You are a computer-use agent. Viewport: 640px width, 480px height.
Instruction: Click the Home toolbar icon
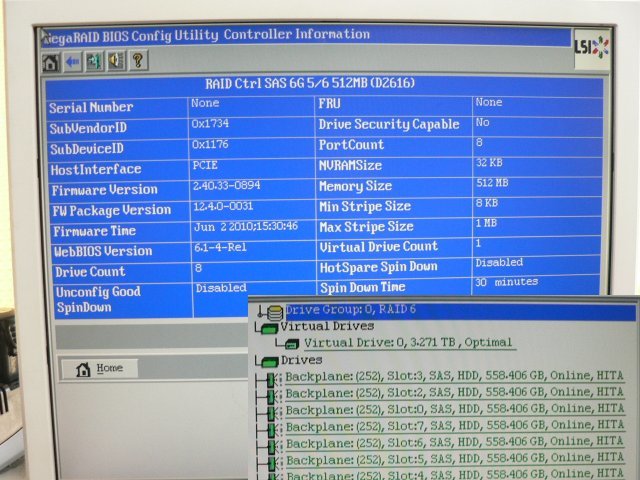51,62
